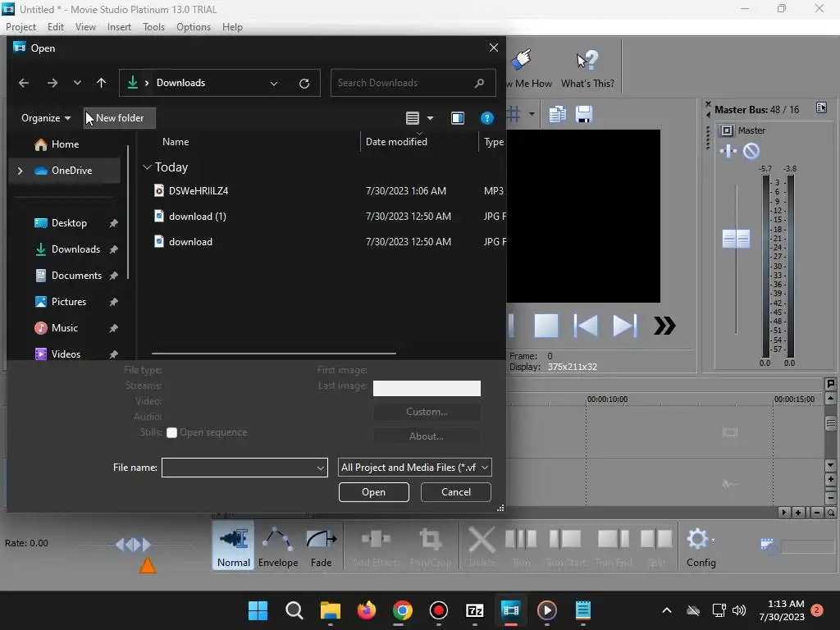The height and width of the screenshot is (630, 840).
Task: Collapse the Today group
Action: pyautogui.click(x=147, y=167)
